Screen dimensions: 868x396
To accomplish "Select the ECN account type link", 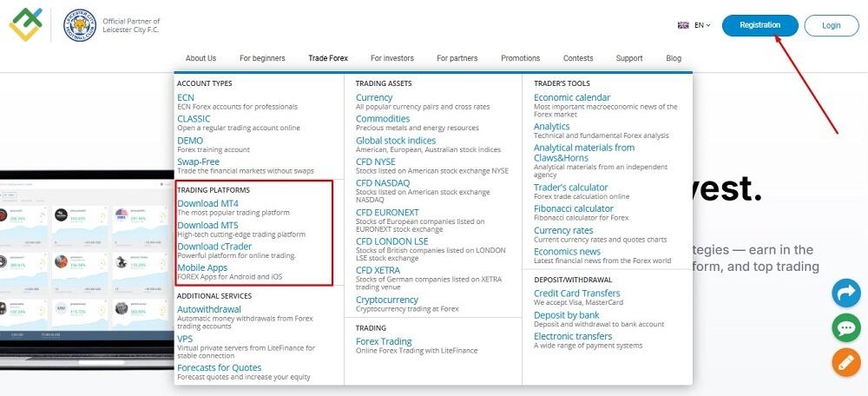I will point(186,97).
